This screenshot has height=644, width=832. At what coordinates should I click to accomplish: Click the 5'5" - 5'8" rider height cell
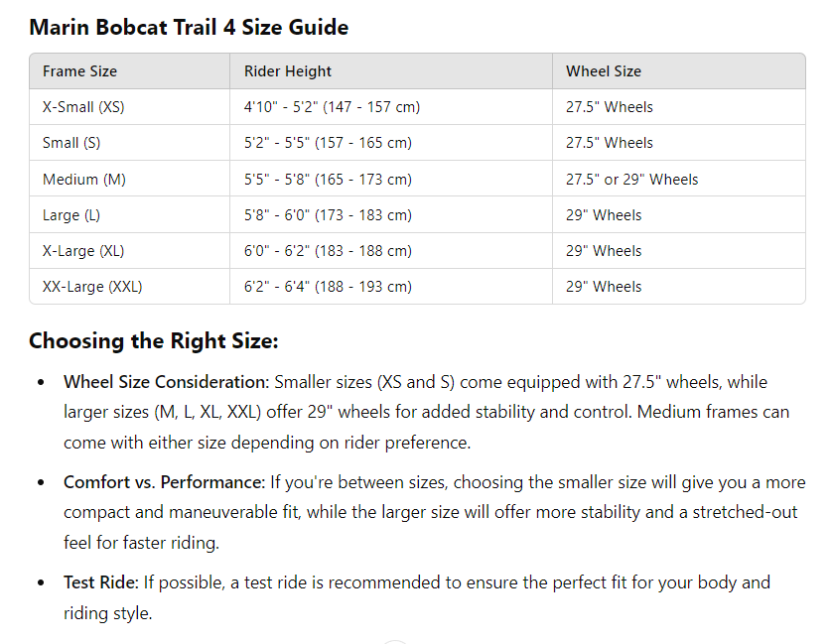coord(328,180)
